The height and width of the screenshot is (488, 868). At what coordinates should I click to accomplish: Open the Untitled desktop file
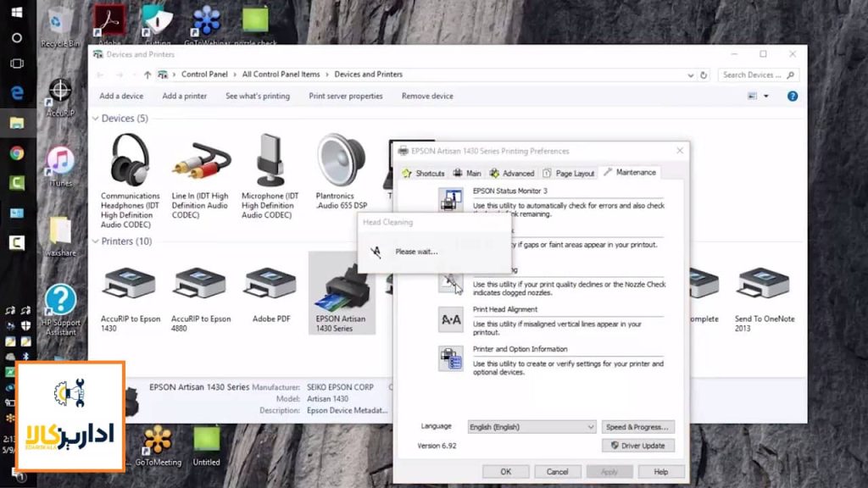pyautogui.click(x=207, y=446)
